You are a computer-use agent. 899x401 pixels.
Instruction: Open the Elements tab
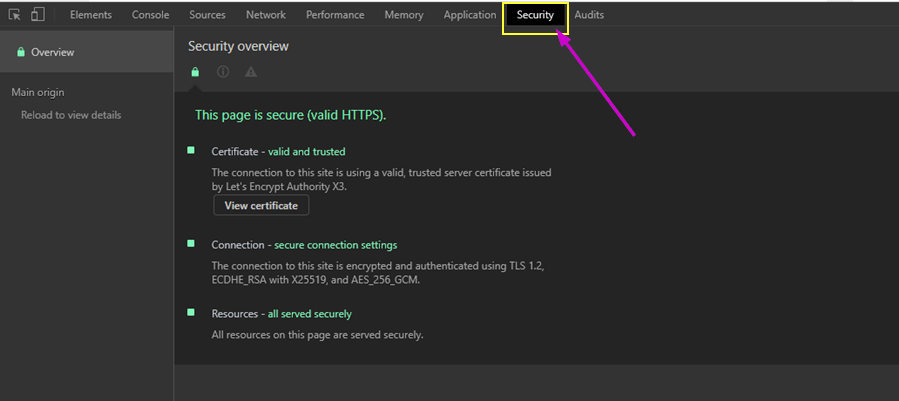pos(91,15)
